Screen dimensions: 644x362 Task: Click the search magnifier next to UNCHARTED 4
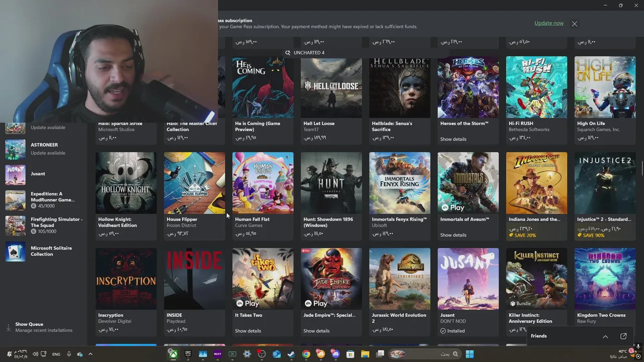(x=288, y=53)
